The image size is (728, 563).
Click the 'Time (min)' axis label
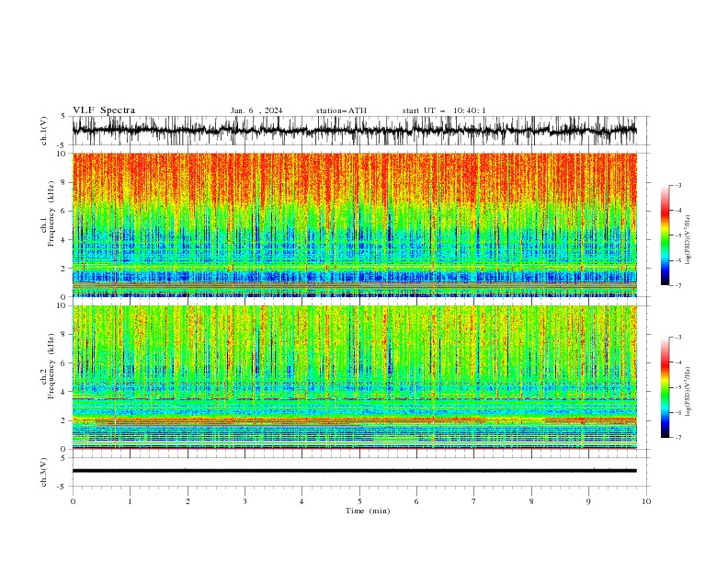point(368,511)
